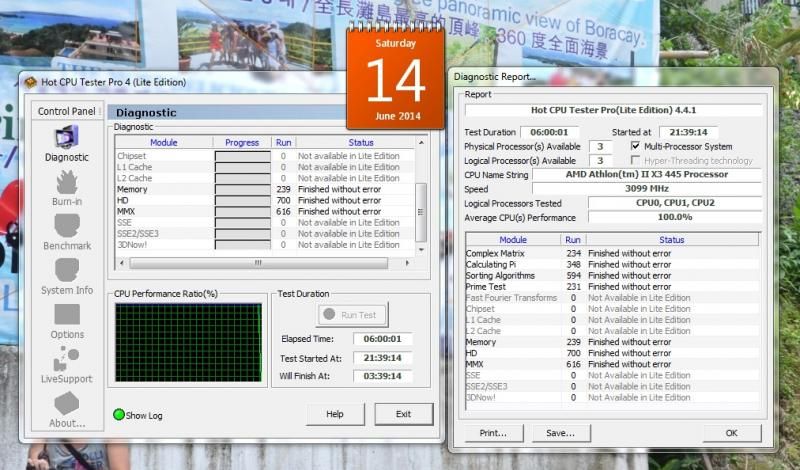The height and width of the screenshot is (470, 800).
Task: Click the green Show Log indicator
Action: click(x=118, y=415)
